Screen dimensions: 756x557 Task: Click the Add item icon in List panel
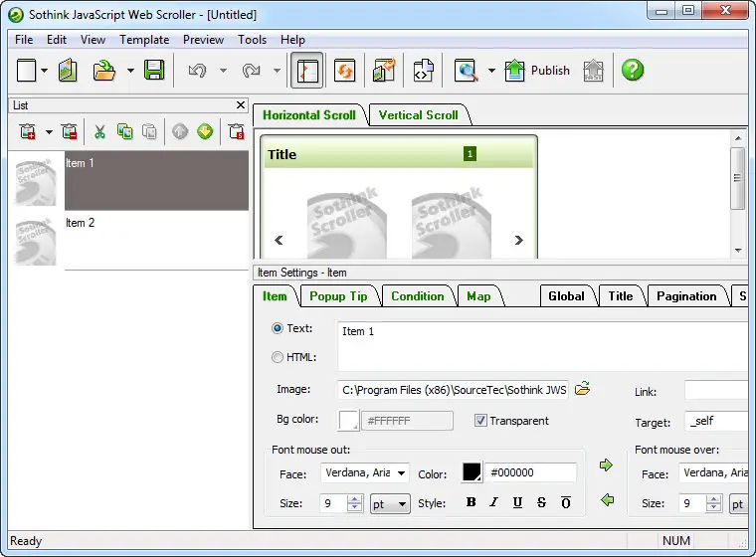[28, 131]
